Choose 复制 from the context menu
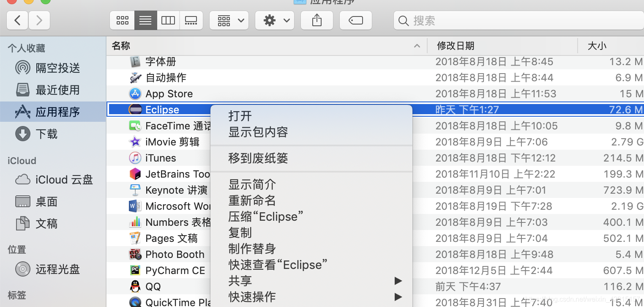Screen dimensions: 644x307 [x=311, y=233]
